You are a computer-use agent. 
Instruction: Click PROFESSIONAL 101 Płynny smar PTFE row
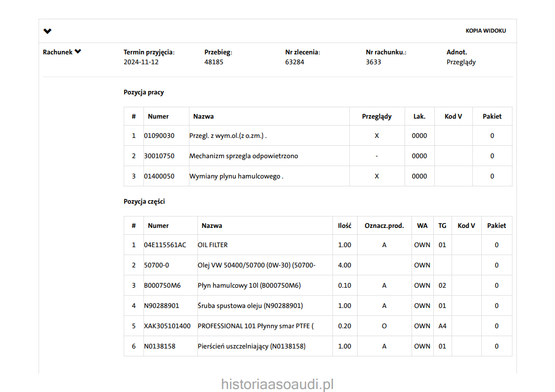coord(255,326)
